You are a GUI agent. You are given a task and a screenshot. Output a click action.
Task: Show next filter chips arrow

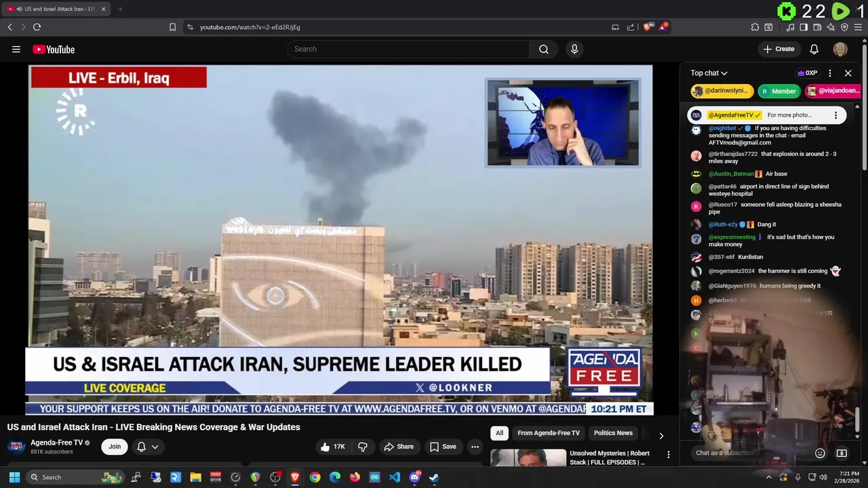click(661, 436)
